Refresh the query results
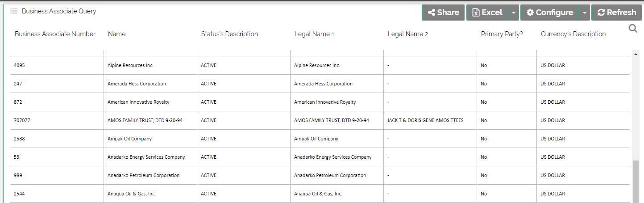644x203 pixels. [x=617, y=13]
